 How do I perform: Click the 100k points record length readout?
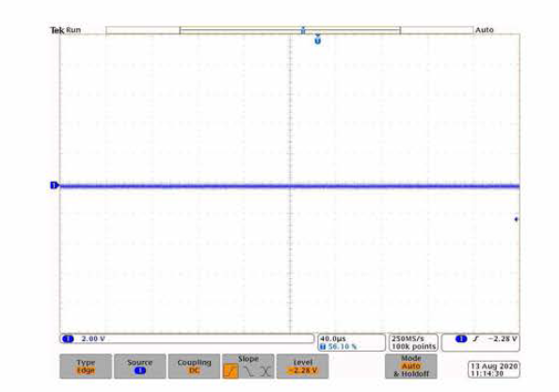[x=413, y=347]
